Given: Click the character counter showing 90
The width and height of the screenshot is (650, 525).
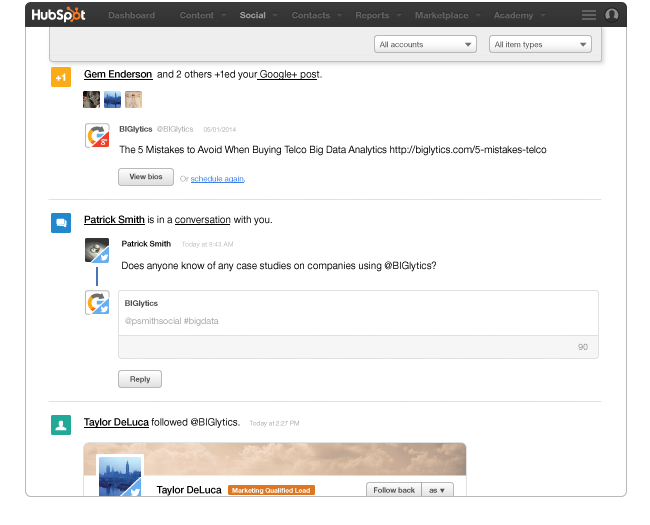Looking at the screenshot, I should (583, 347).
